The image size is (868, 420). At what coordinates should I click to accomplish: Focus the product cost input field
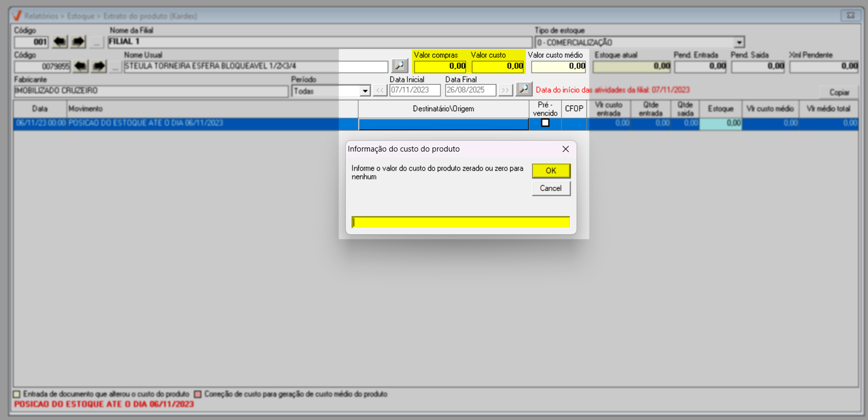pos(461,222)
